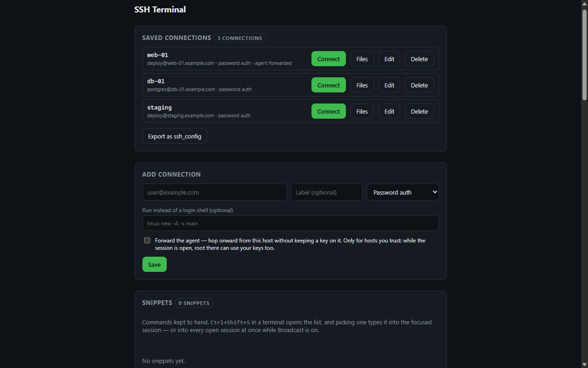588x368 pixels.
Task: Connect to the web-01 server
Action: (328, 59)
